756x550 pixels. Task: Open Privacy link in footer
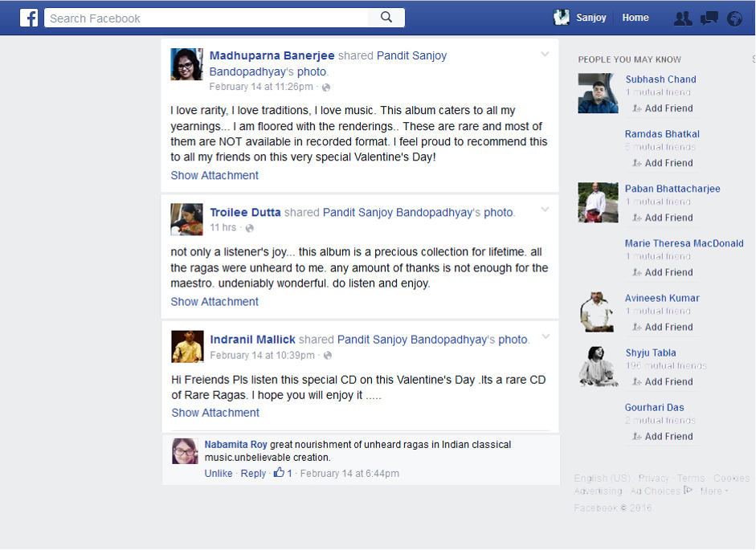click(x=653, y=479)
